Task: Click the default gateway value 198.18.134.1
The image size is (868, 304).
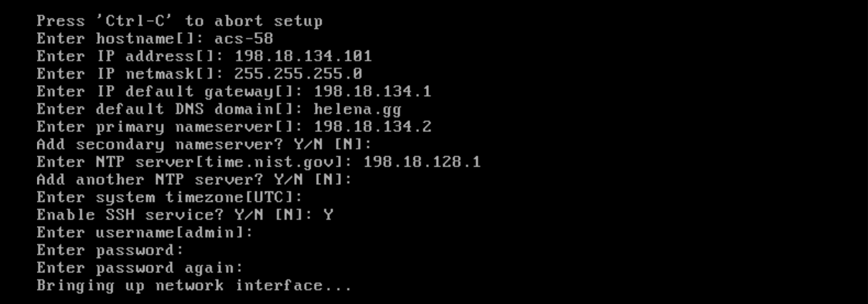Action: coord(372,91)
